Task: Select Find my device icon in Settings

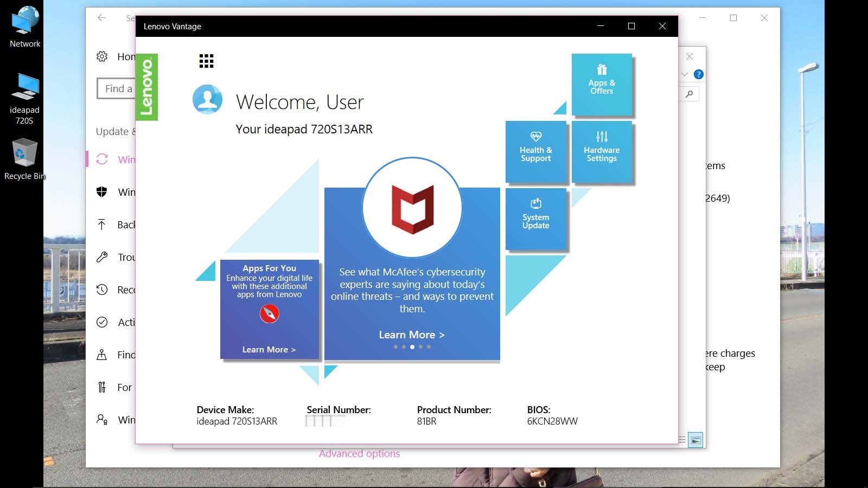Action: [x=101, y=355]
